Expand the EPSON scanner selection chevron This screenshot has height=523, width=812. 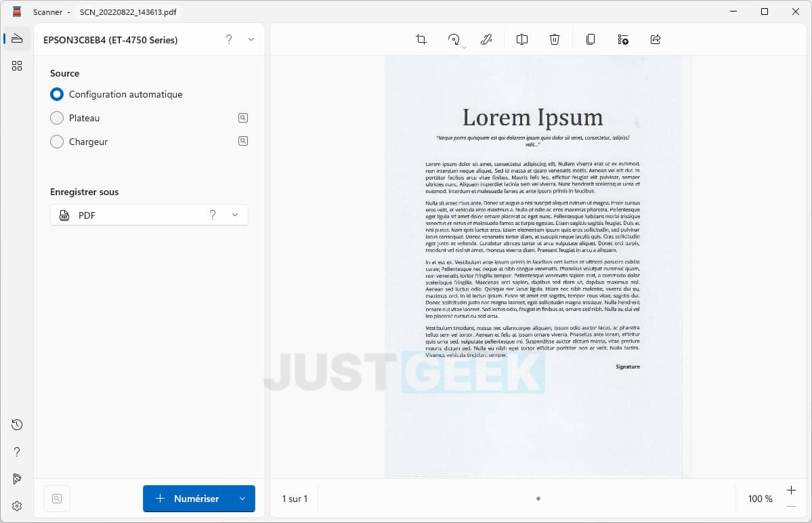coord(251,39)
